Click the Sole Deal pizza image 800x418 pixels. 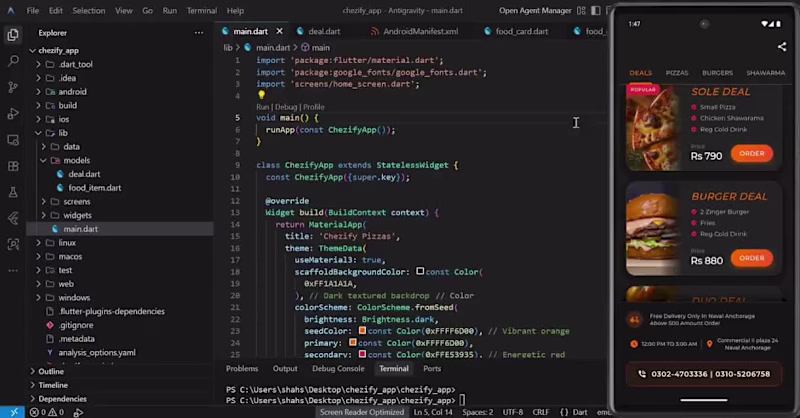coord(653,128)
